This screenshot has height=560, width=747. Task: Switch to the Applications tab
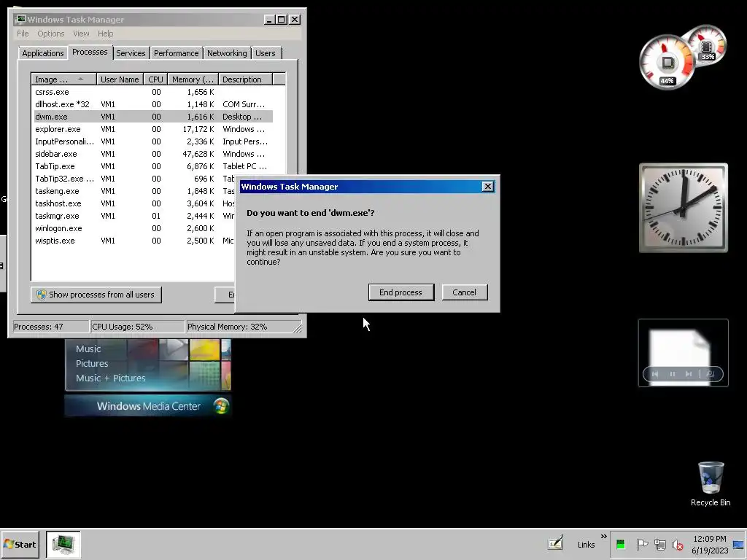coord(43,53)
